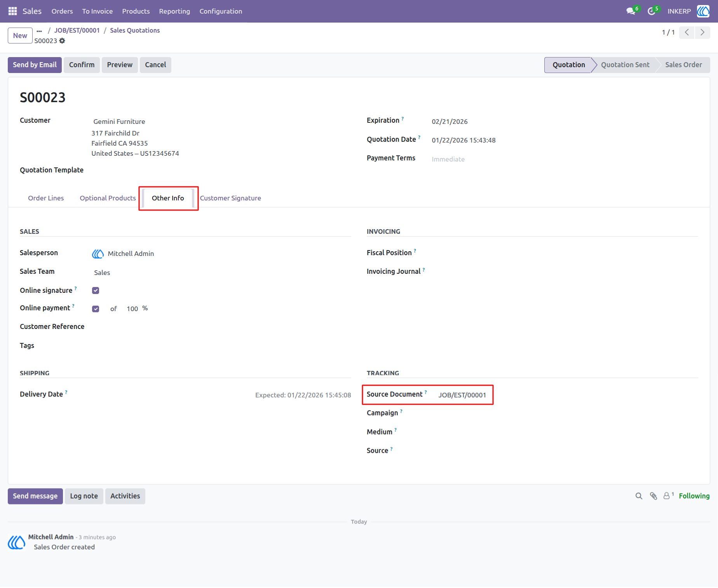This screenshot has height=588, width=718.
Task: Click the Send by Email button
Action: (x=35, y=65)
